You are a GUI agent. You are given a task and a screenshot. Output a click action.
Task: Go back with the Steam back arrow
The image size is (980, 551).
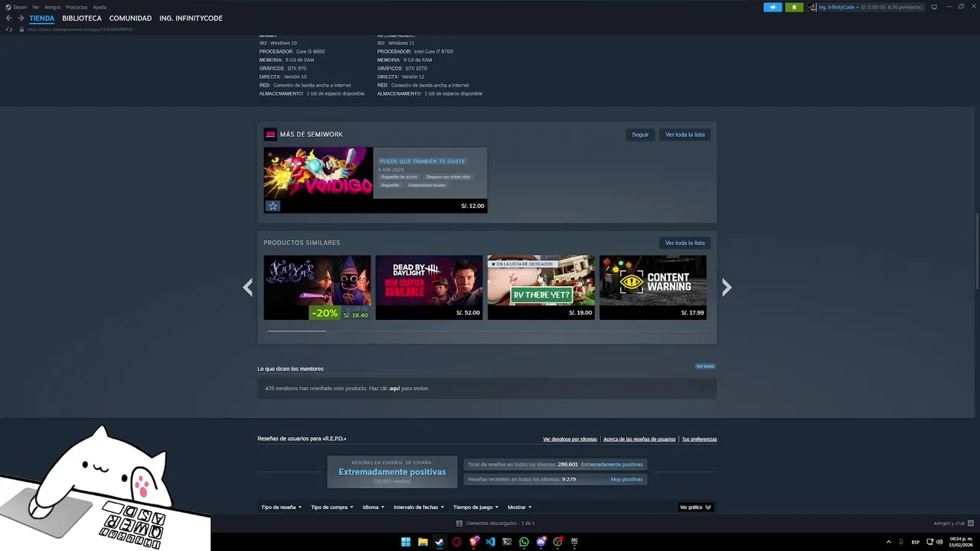coord(8,18)
